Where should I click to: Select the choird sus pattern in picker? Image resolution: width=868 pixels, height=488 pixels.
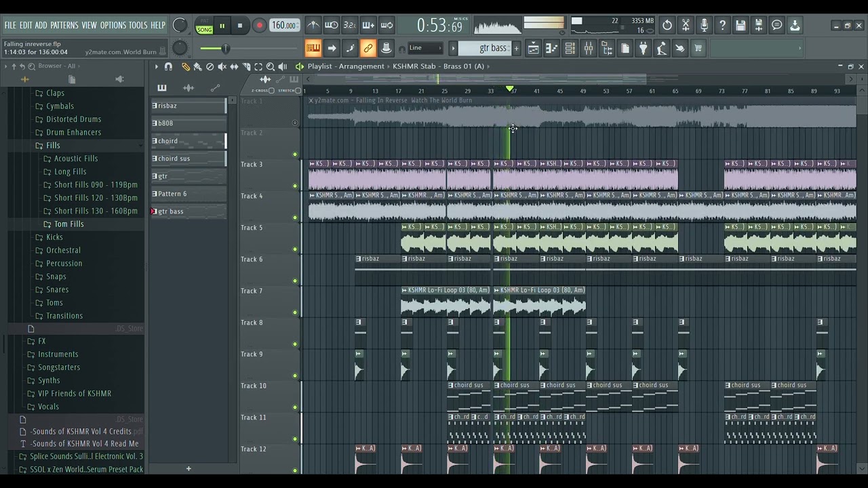click(x=189, y=159)
